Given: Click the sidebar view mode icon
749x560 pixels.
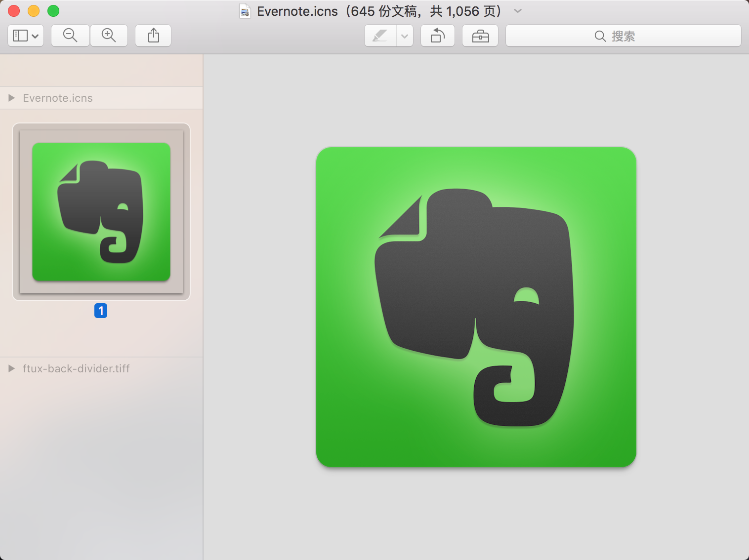Looking at the screenshot, I should pyautogui.click(x=26, y=36).
